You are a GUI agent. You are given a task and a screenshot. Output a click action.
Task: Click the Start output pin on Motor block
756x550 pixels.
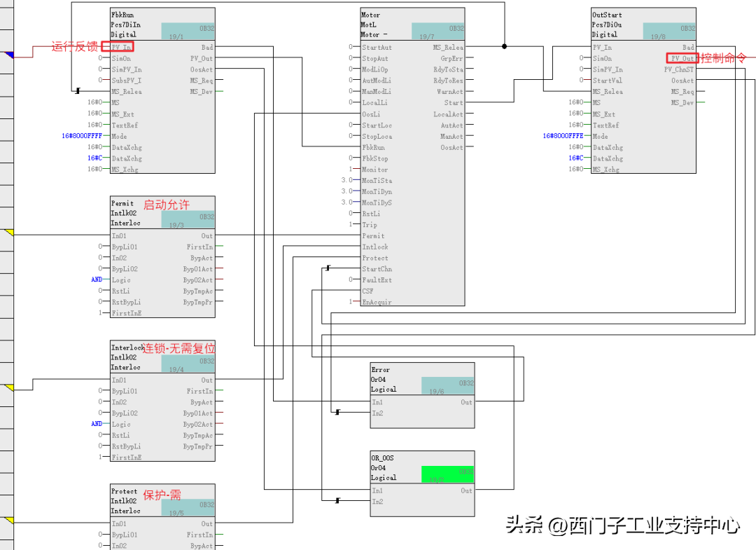(453, 103)
